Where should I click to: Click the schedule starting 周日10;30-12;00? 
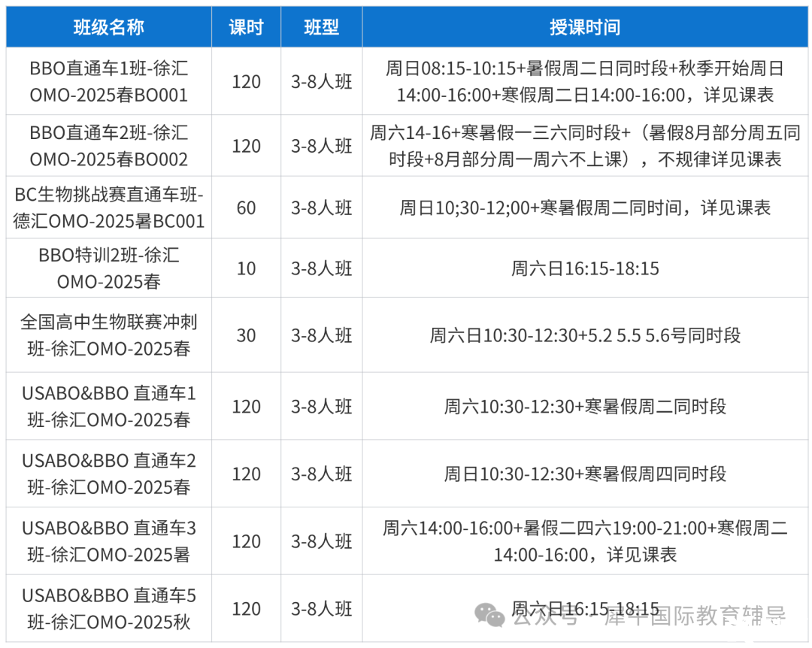point(585,207)
